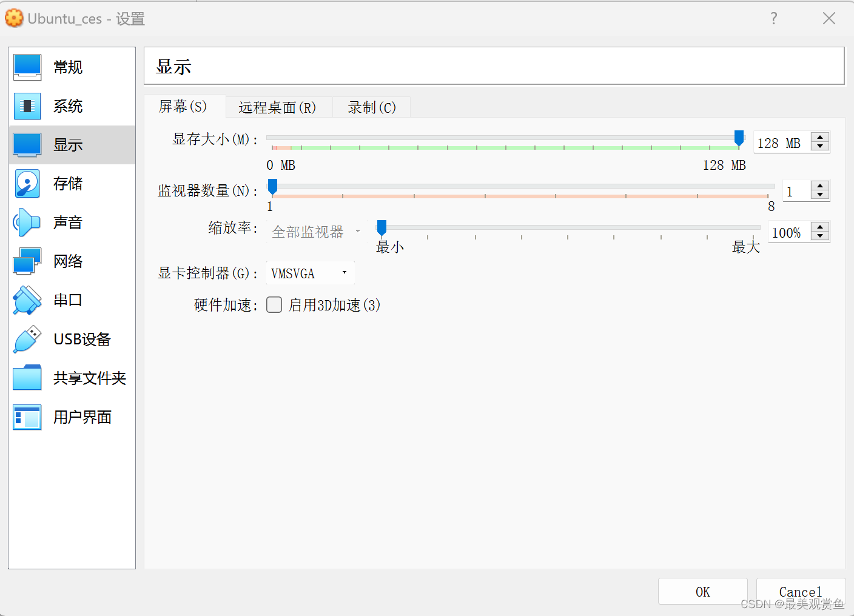The image size is (854, 616).
Task: Increase video memory with up arrow
Action: [820, 137]
